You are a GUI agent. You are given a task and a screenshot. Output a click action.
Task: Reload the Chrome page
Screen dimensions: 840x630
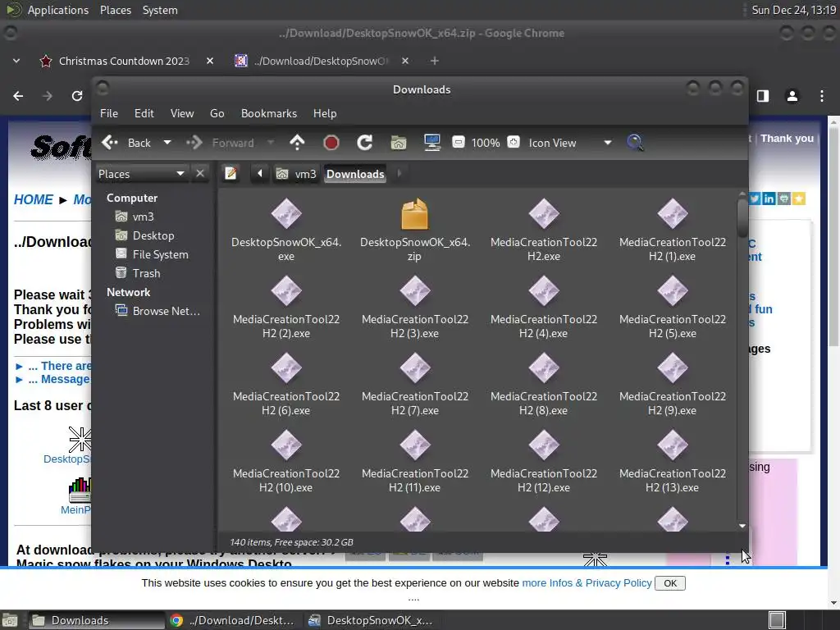[x=77, y=96]
